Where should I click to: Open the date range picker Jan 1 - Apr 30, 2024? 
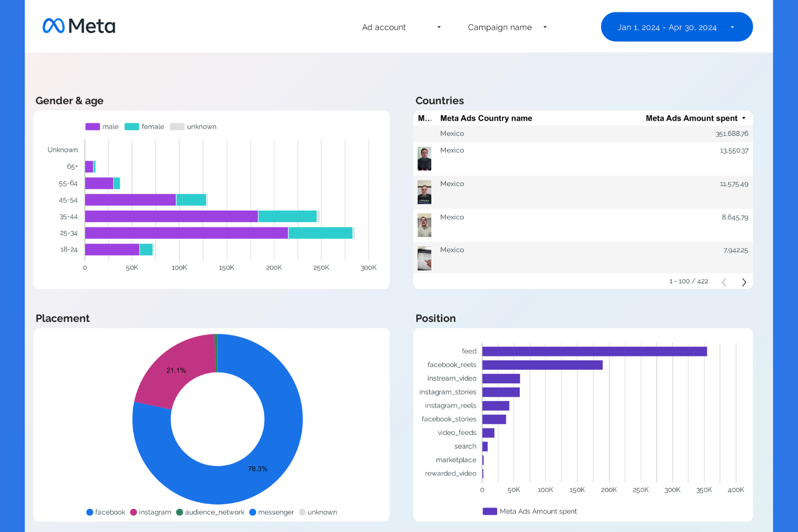(677, 27)
